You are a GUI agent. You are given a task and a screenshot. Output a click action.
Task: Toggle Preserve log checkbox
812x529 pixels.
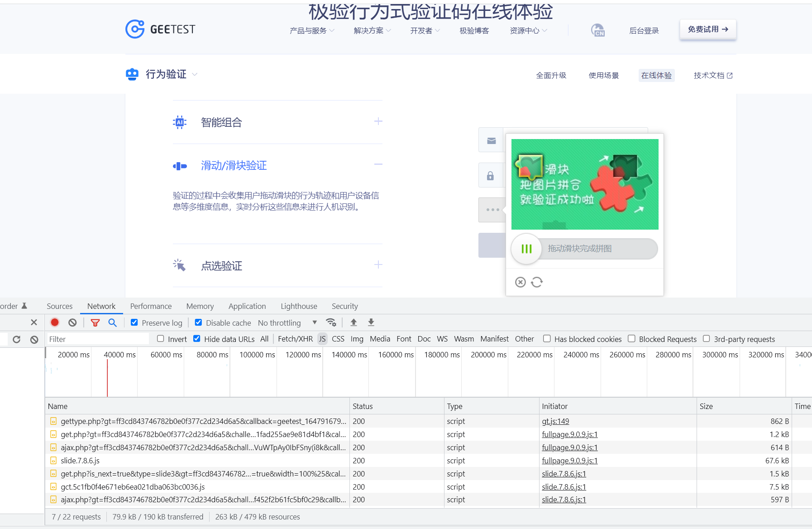(134, 322)
